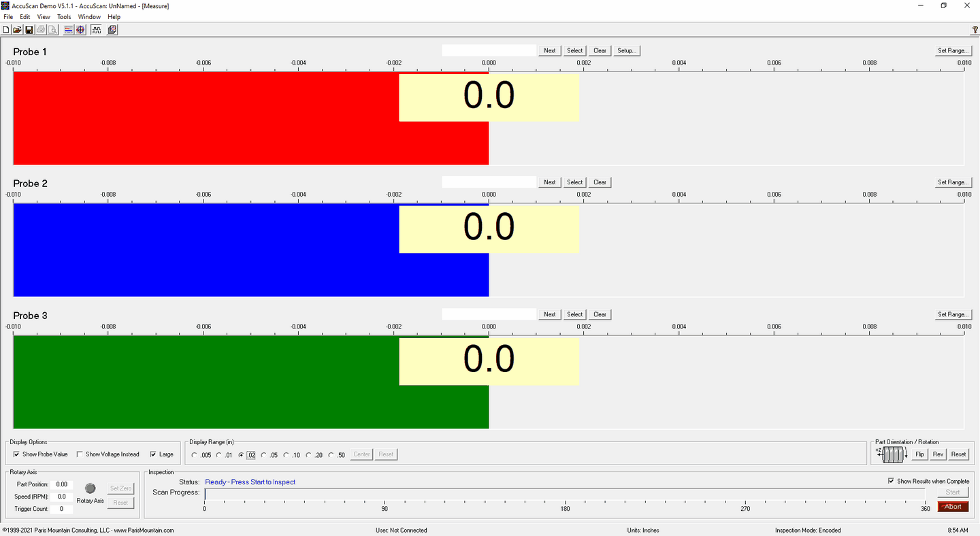Open Probe 1 Setup dialog
Image resolution: width=980 pixels, height=536 pixels.
(x=626, y=50)
